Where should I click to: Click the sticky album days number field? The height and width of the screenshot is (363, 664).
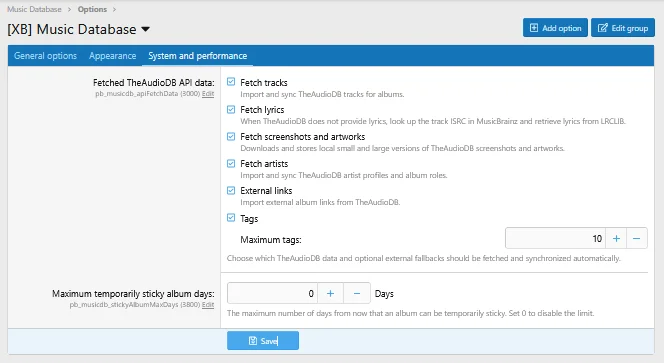click(273, 293)
